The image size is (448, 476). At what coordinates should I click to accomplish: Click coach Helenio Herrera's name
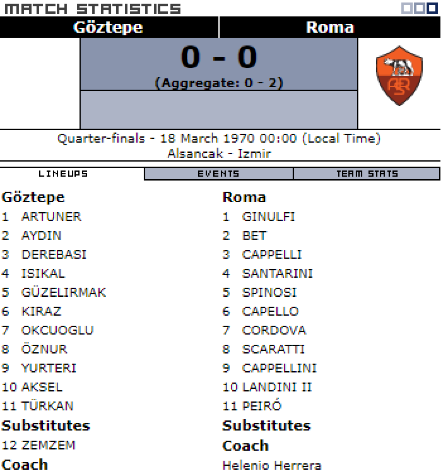pos(272,465)
